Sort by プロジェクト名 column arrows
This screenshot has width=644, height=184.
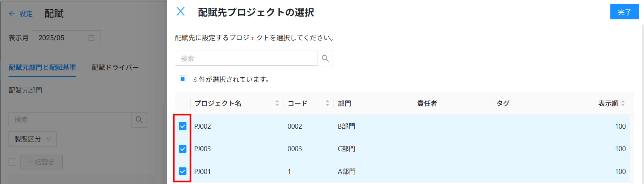click(x=277, y=103)
